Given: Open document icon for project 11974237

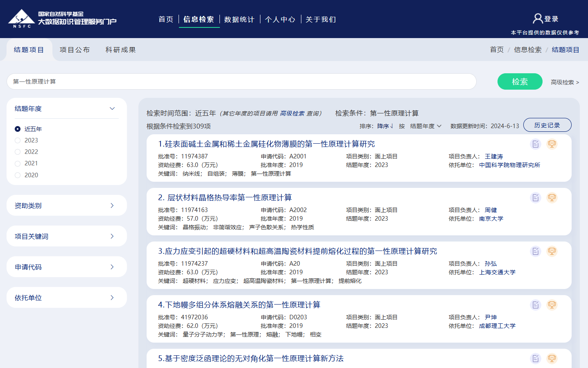Looking at the screenshot, I should (536, 251).
